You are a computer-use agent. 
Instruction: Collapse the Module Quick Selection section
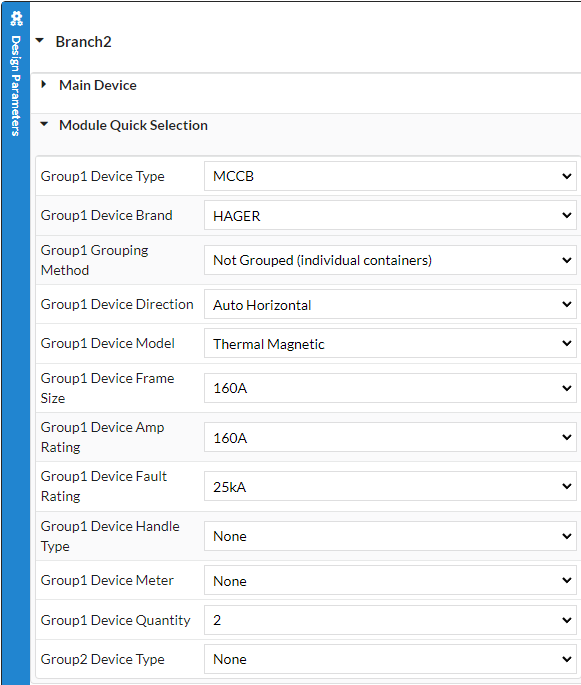click(44, 125)
